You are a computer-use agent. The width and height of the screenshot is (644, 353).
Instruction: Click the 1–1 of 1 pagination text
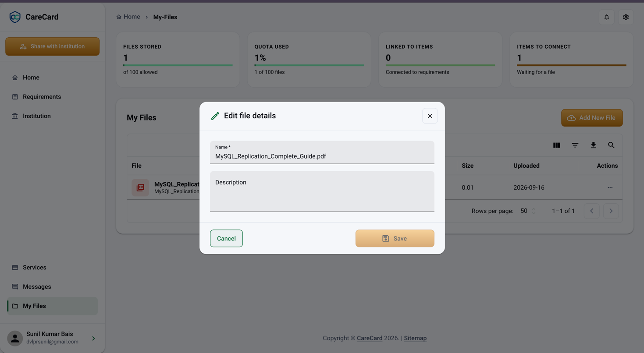563,211
